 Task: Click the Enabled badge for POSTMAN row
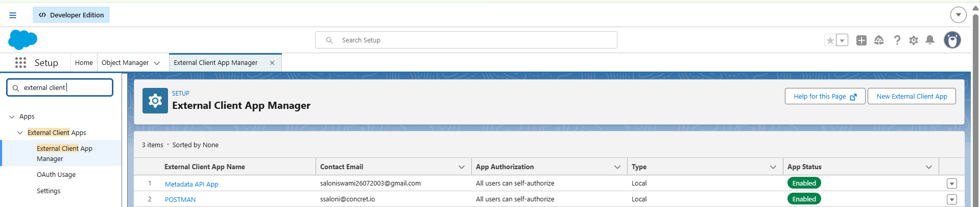pyautogui.click(x=804, y=199)
